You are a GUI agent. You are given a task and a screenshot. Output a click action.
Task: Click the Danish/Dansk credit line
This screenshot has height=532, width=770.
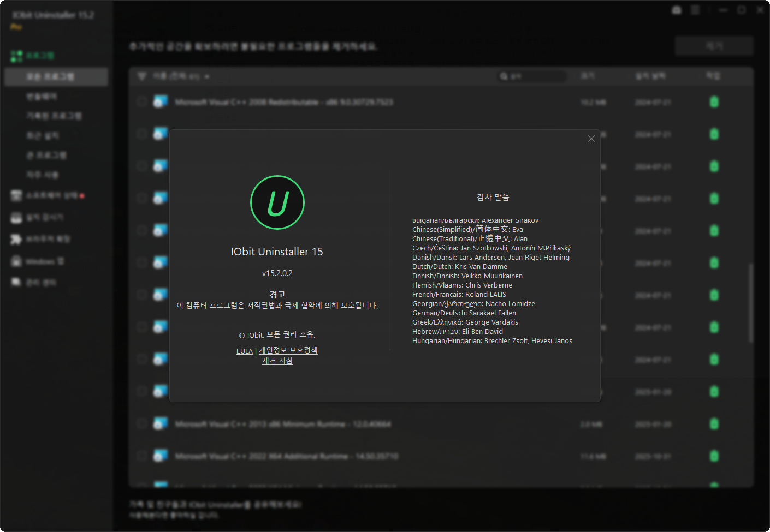491,257
